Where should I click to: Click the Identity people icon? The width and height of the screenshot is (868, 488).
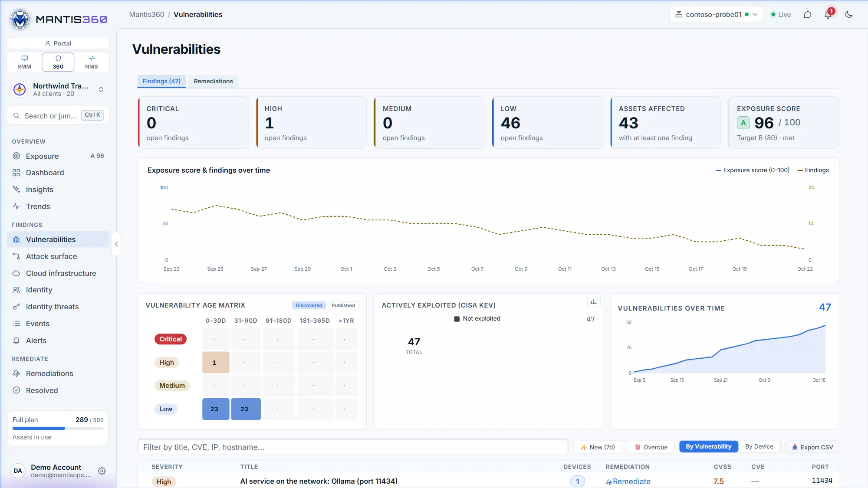pos(16,290)
